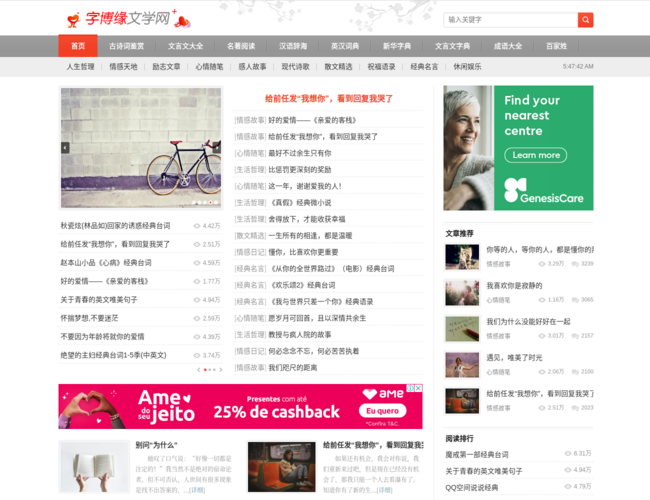Screen dimensions: 650x500
Task: Select 成语大全 in the navigation bar
Action: (507, 46)
